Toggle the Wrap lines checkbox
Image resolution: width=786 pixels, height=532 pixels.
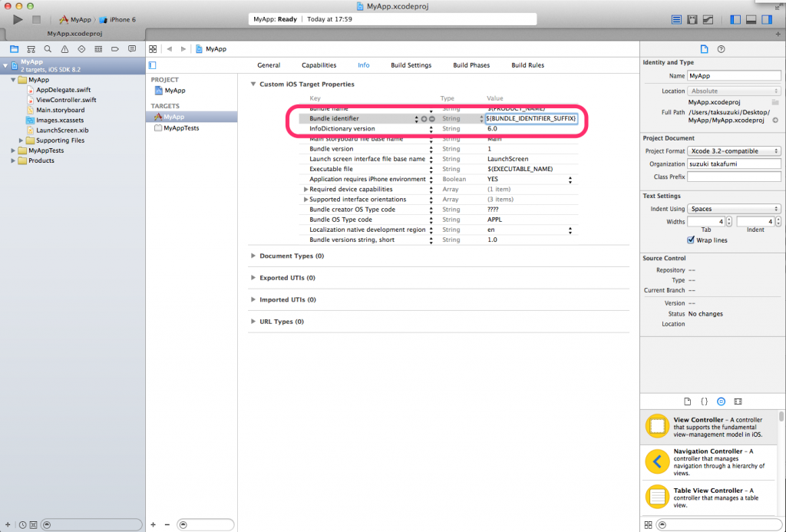click(x=691, y=240)
